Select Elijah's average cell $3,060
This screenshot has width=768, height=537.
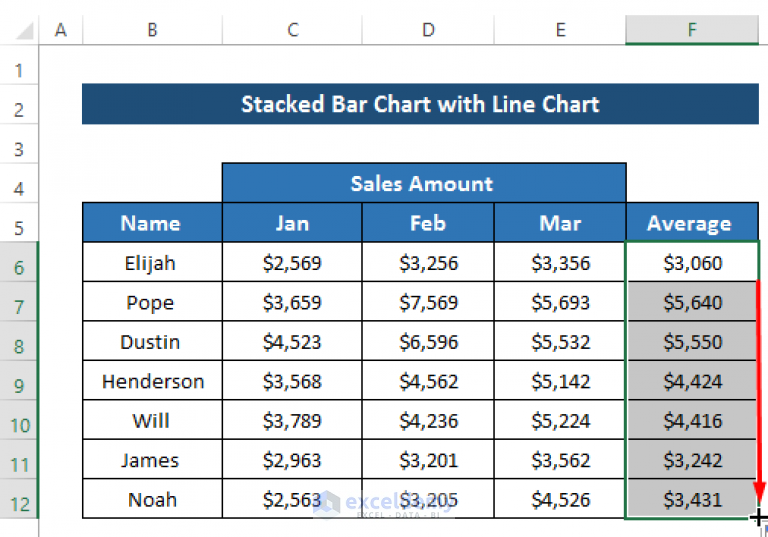[692, 264]
